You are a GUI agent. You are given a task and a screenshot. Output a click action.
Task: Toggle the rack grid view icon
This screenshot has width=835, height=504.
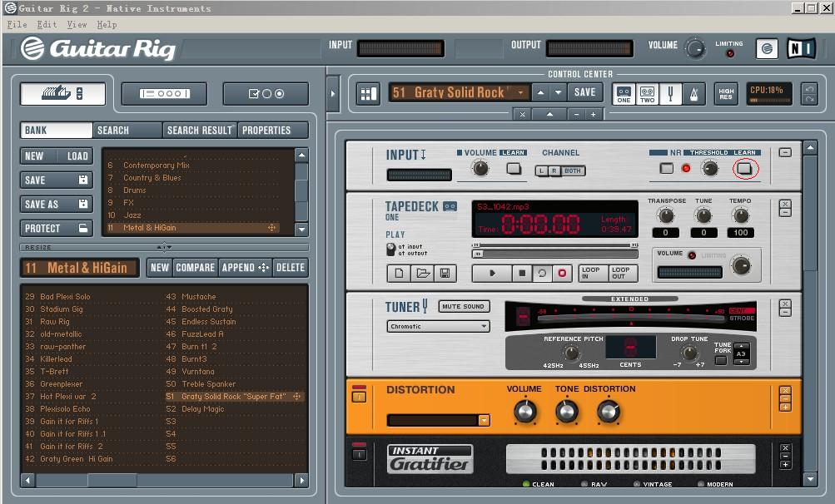pyautogui.click(x=368, y=94)
